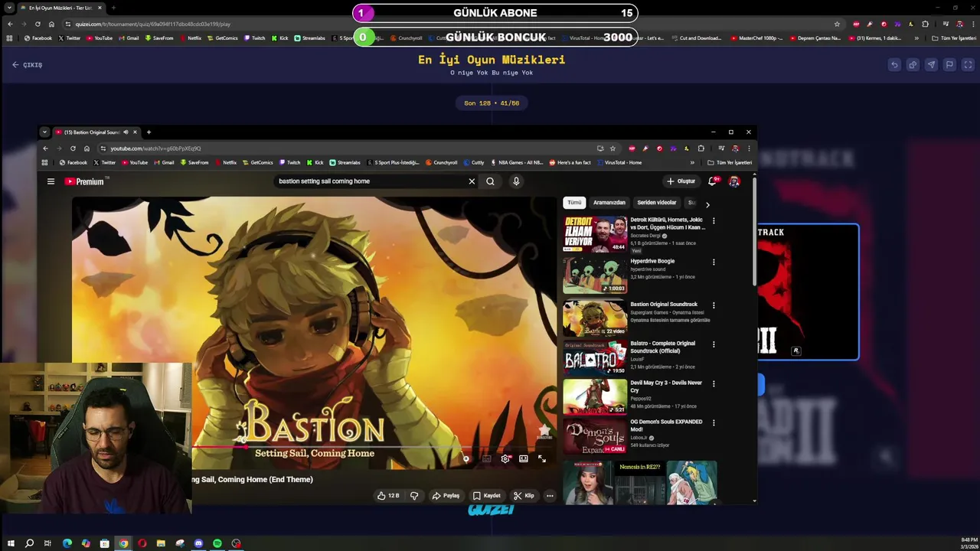Select the Serideki videolar chip
This screenshot has height=551, width=980.
[x=657, y=203]
